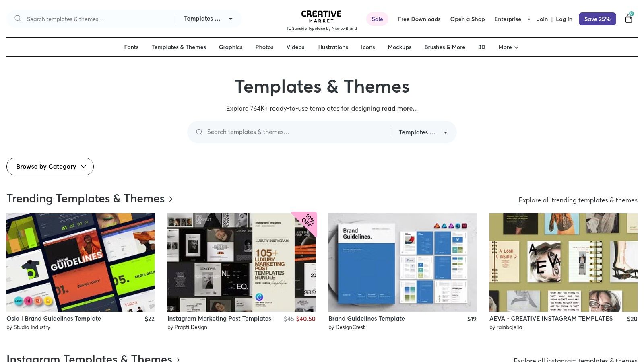Go to the Icons category
Viewport: 644px width, 362px height.
(368, 47)
